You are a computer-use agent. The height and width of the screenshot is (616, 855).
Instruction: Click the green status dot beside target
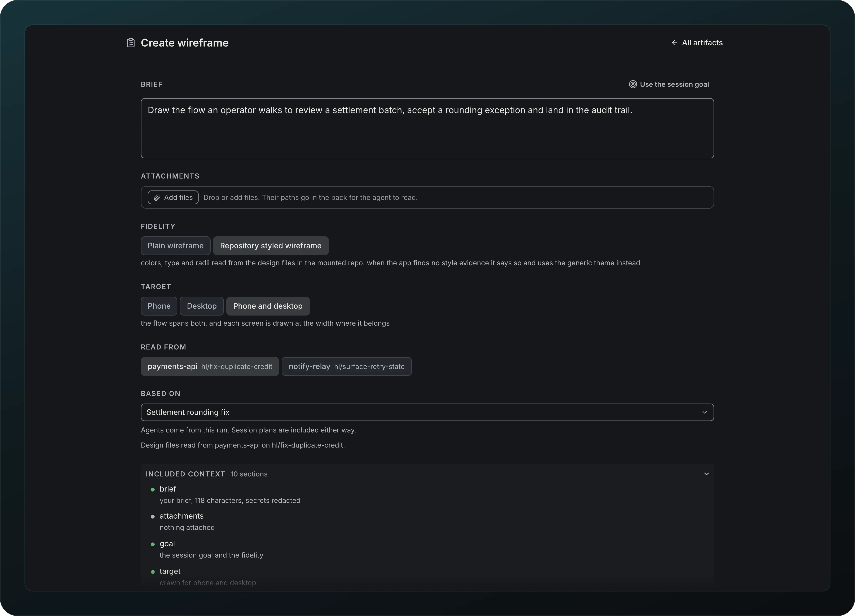tap(153, 572)
